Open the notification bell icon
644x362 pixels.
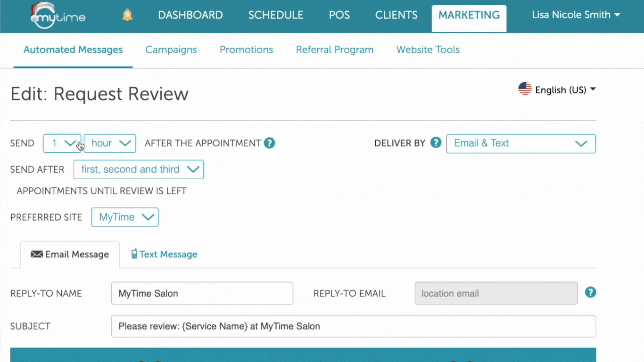127,15
